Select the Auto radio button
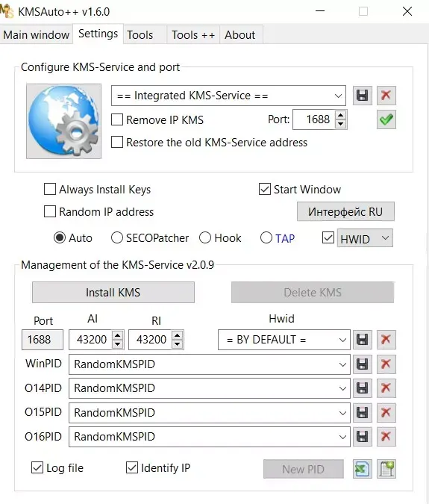This screenshot has width=429, height=504. [60, 238]
